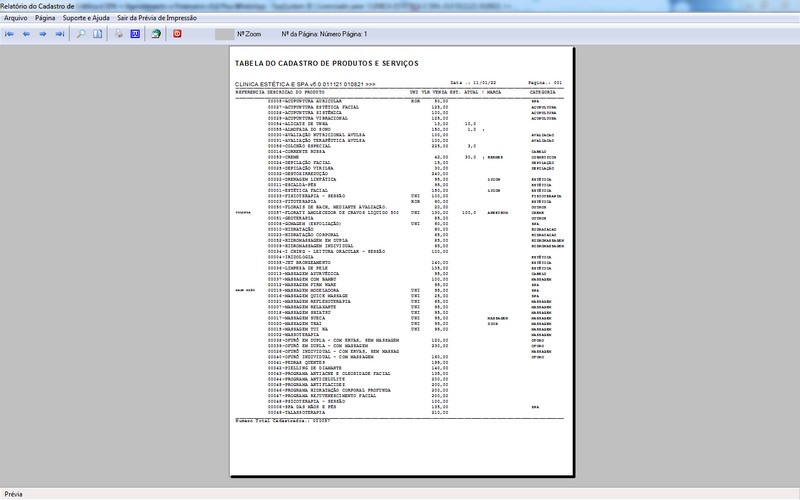Click the blue square toolbar icon
The width and height of the screenshot is (800, 500).
click(x=135, y=34)
